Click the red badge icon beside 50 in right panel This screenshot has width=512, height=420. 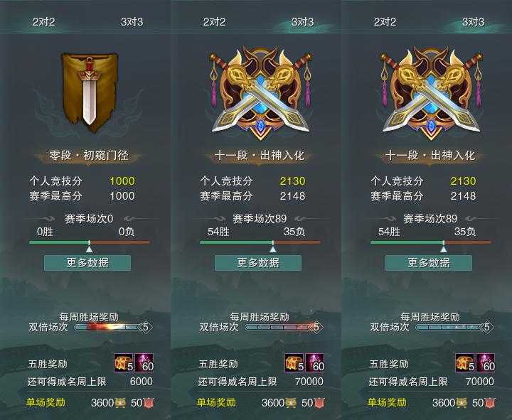(x=490, y=403)
